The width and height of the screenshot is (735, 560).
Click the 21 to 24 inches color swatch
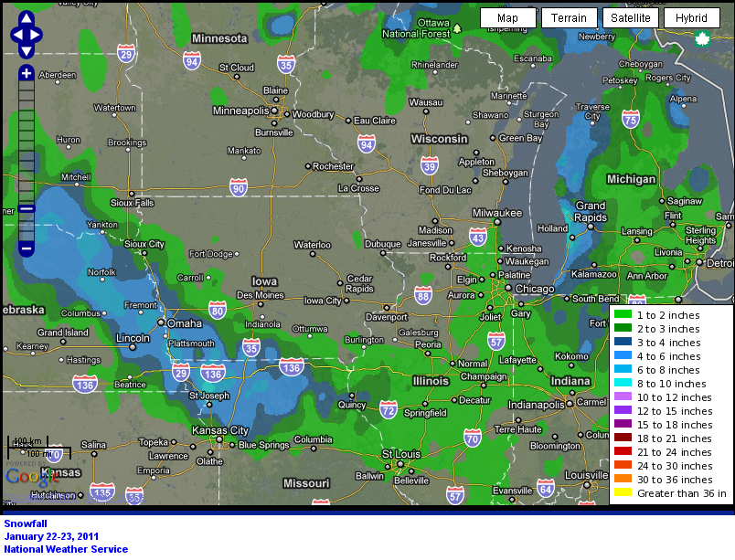pos(623,451)
